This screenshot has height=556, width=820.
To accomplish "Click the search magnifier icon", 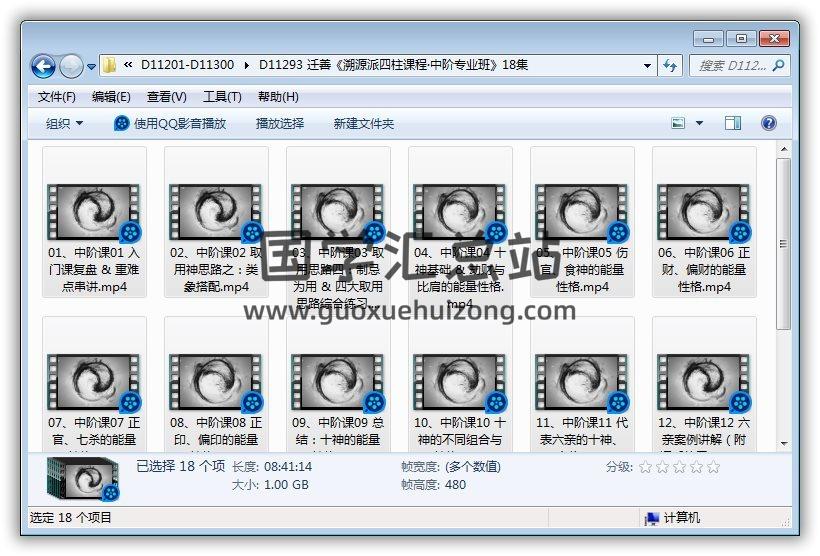I will pyautogui.click(x=778, y=65).
